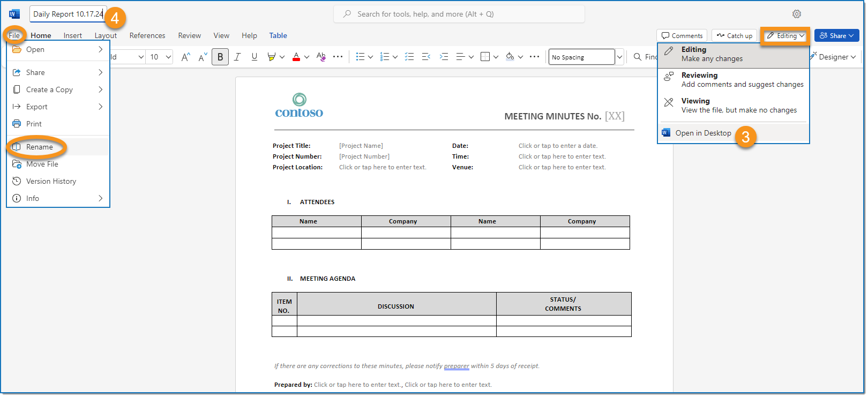
Task: Expand numbering style dropdown
Action: (x=395, y=57)
